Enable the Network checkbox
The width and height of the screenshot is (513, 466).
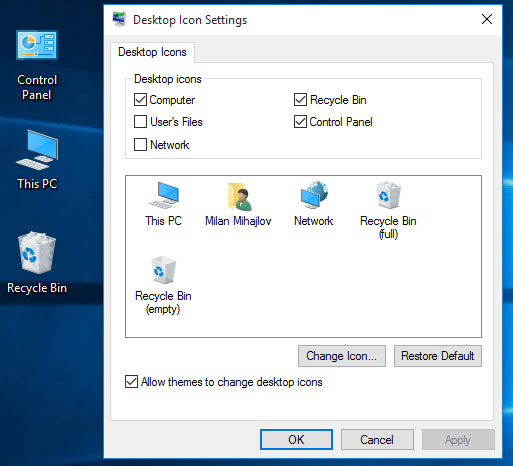click(x=140, y=145)
